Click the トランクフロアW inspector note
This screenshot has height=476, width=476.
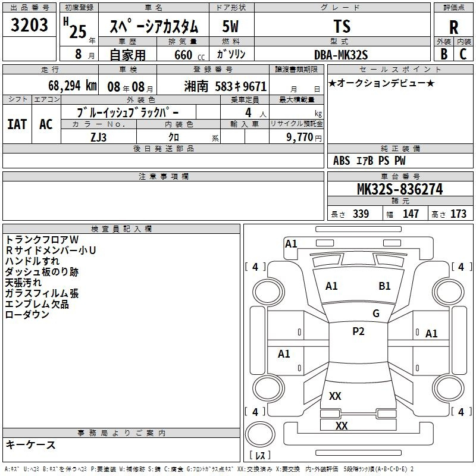pos(37,240)
